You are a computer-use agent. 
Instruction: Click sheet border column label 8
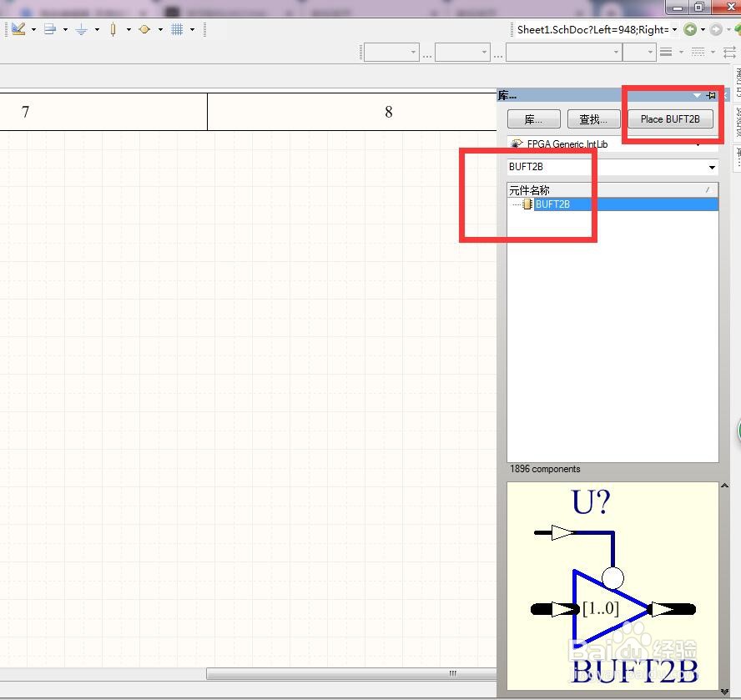(389, 112)
